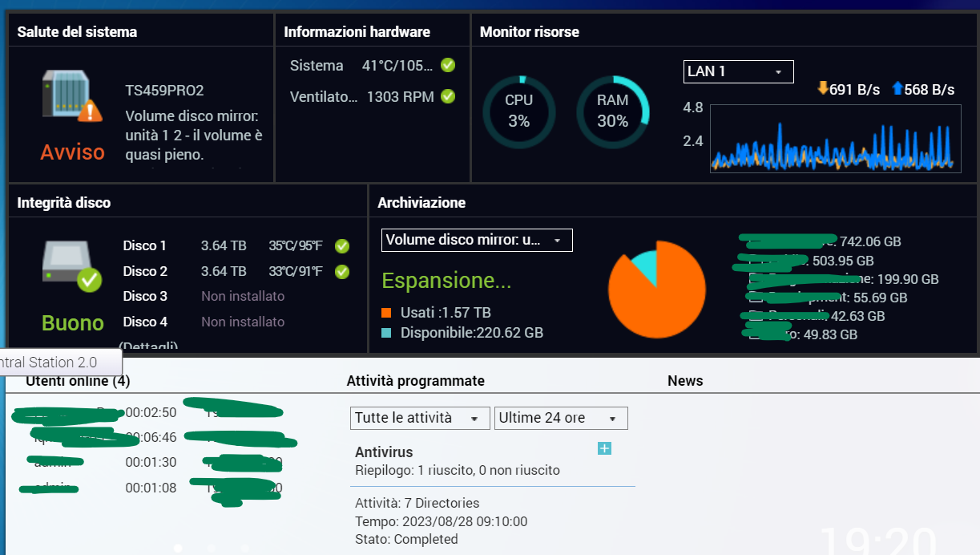980x555 pixels.
Task: Click the green check beside Sistema temperature
Action: [x=448, y=65]
